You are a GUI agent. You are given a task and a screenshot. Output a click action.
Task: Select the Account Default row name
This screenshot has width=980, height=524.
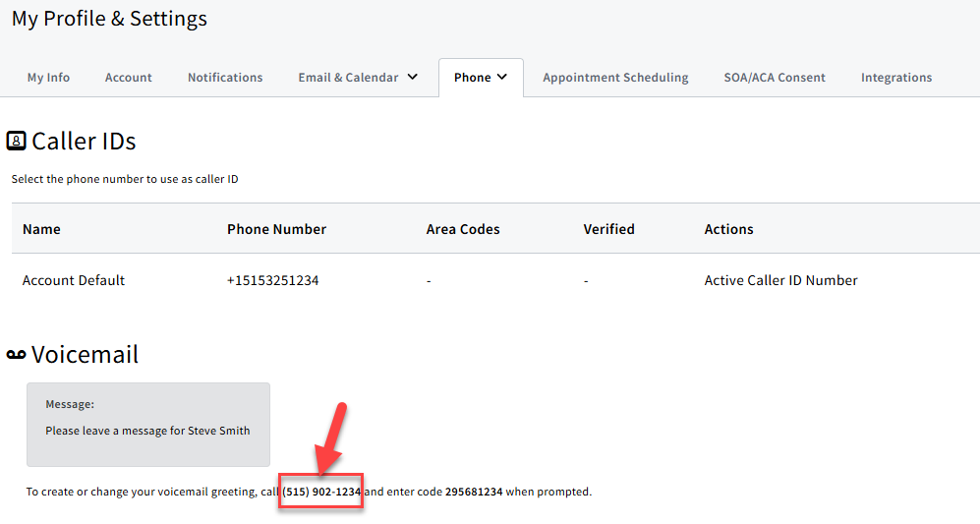coord(74,280)
